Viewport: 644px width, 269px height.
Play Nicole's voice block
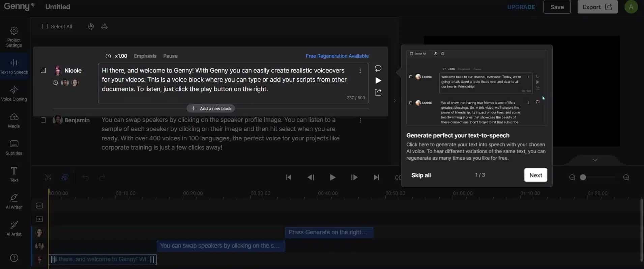(x=378, y=80)
